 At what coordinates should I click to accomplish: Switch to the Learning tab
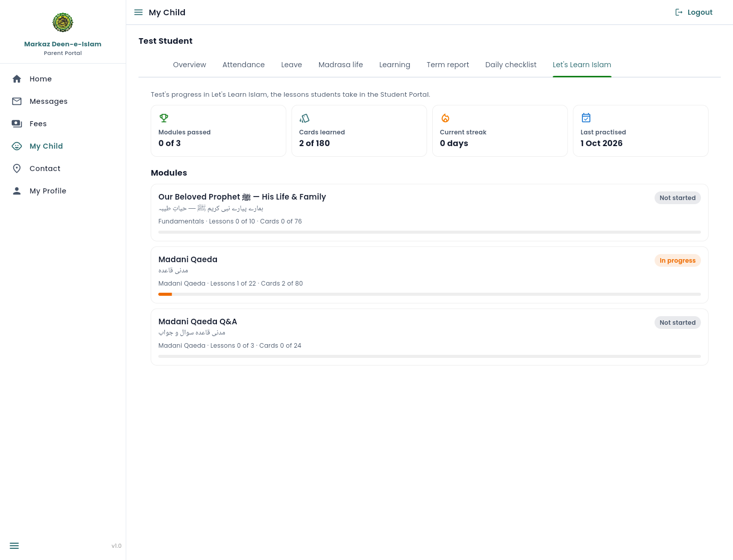point(394,65)
